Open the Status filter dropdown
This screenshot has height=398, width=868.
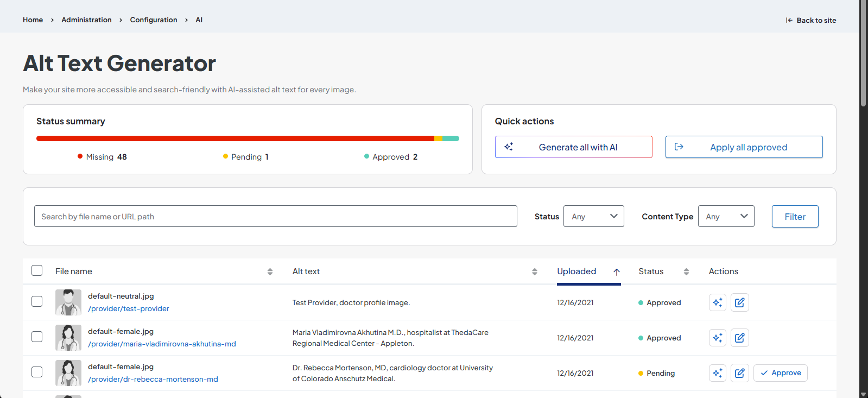(x=594, y=216)
